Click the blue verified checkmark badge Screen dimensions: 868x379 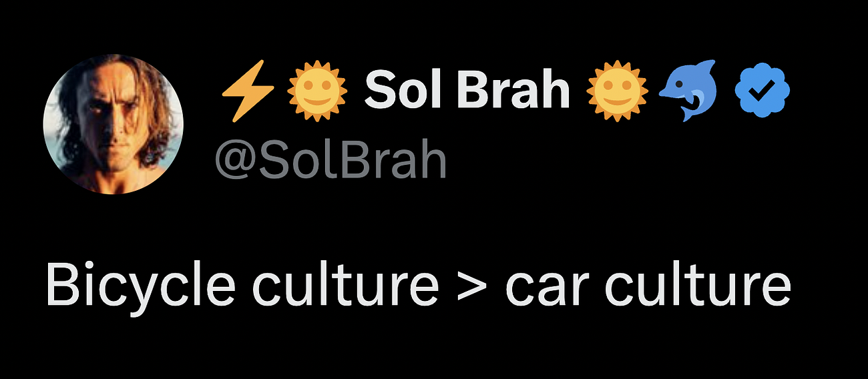pos(762,91)
